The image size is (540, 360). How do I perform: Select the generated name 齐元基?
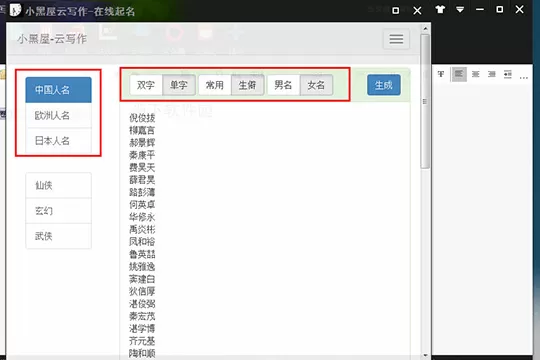click(142, 341)
